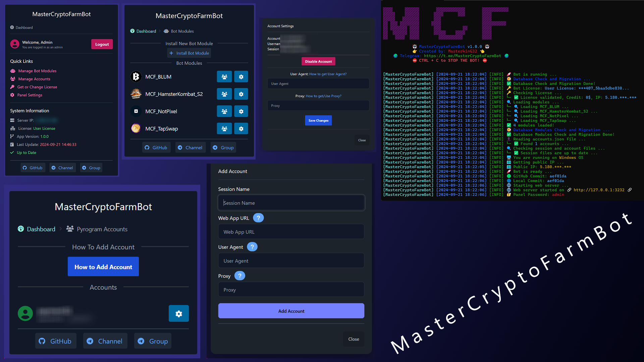
Task: Click the MCF_BLUM module logo
Action: tap(136, 77)
